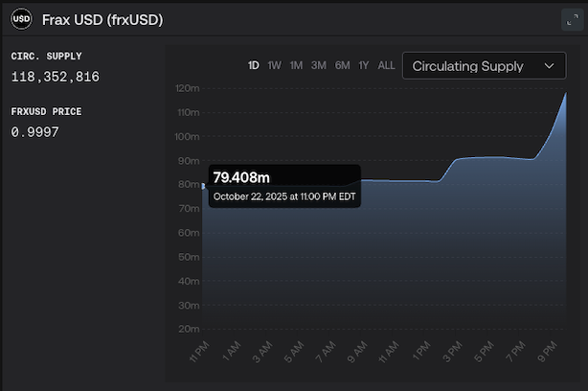Click the Frax USD (frxUSD) title
The height and width of the screenshot is (391, 588).
(x=102, y=20)
